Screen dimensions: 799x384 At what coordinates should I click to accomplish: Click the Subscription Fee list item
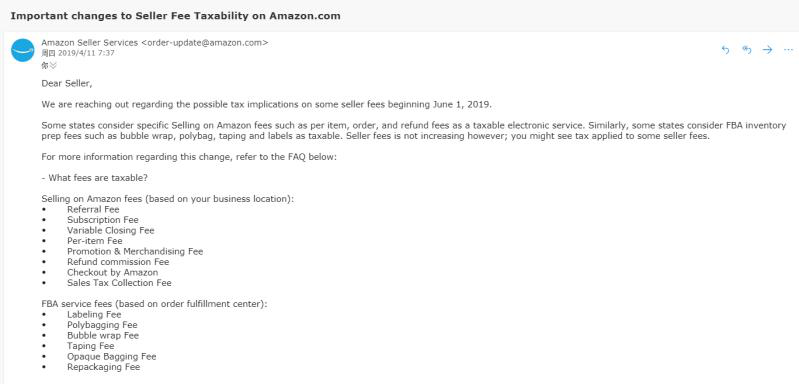tap(102, 220)
